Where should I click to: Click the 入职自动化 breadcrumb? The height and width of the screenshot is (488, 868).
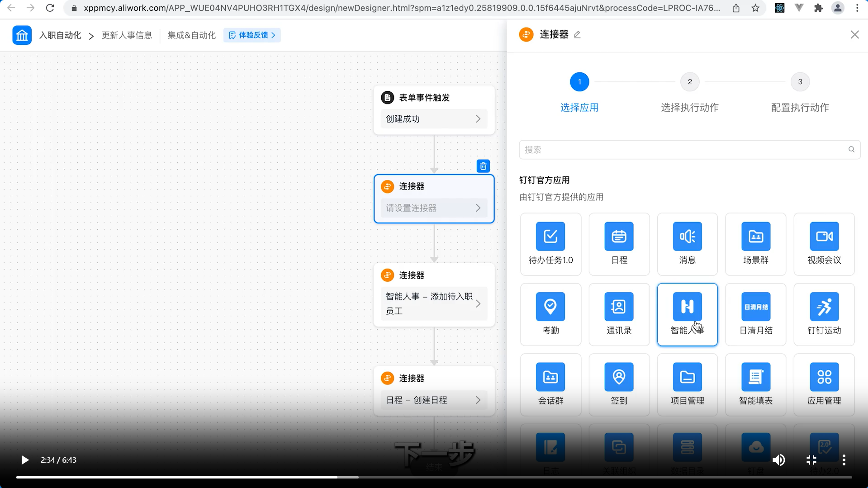[x=60, y=35]
